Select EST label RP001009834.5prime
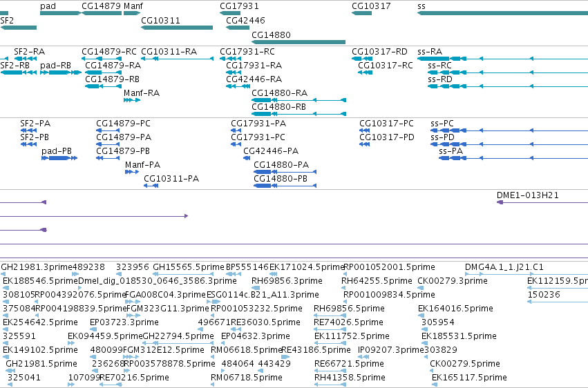Image resolution: width=588 pixels, height=388 pixels. (389, 295)
